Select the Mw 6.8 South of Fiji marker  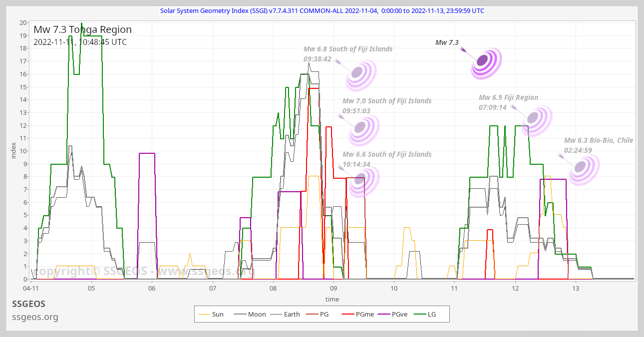[360, 75]
